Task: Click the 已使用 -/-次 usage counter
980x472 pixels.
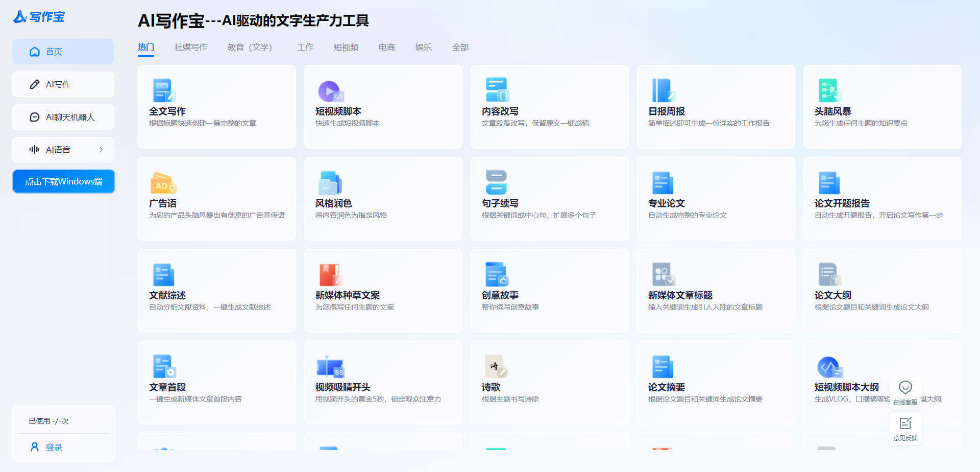Action: click(x=48, y=421)
